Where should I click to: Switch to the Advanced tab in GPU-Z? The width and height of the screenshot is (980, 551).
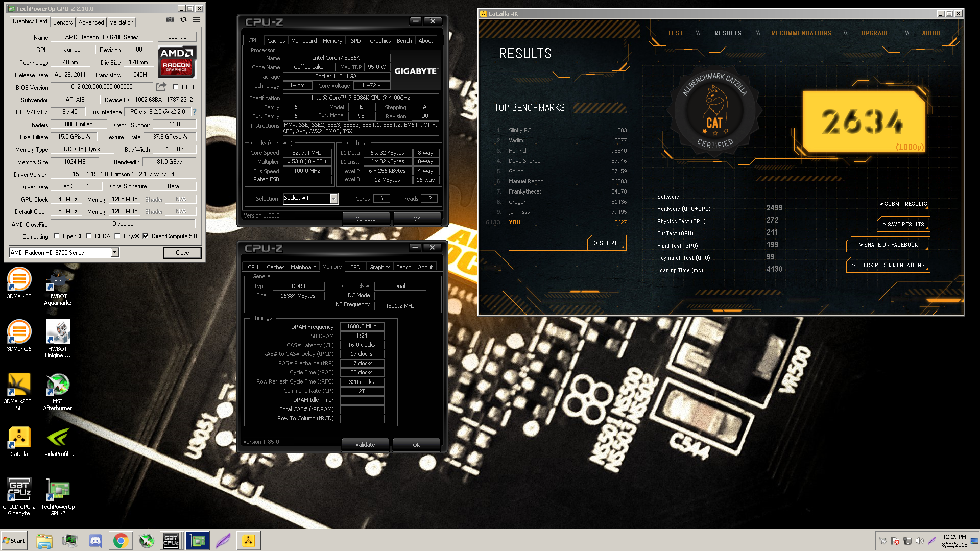tap(91, 22)
